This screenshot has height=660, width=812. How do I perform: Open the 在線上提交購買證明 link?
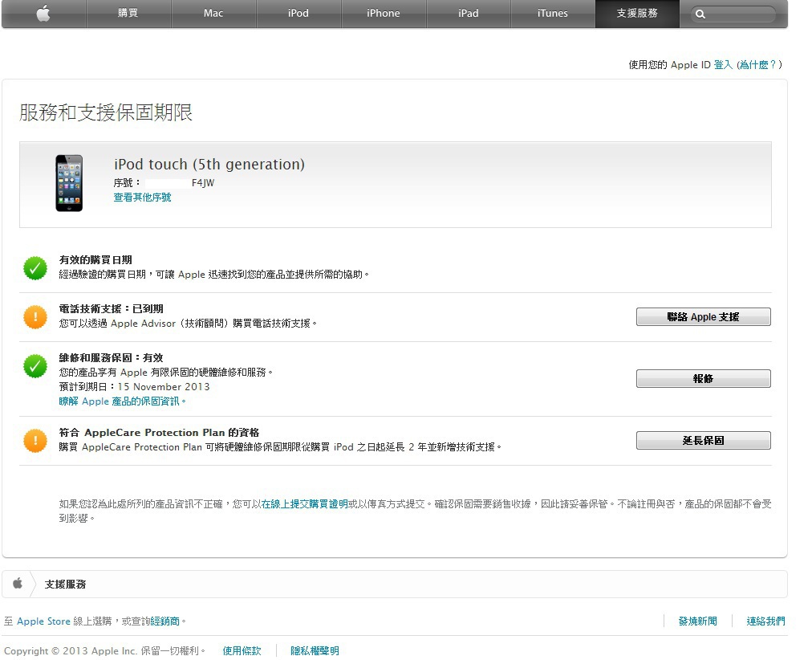pyautogui.click(x=304, y=504)
